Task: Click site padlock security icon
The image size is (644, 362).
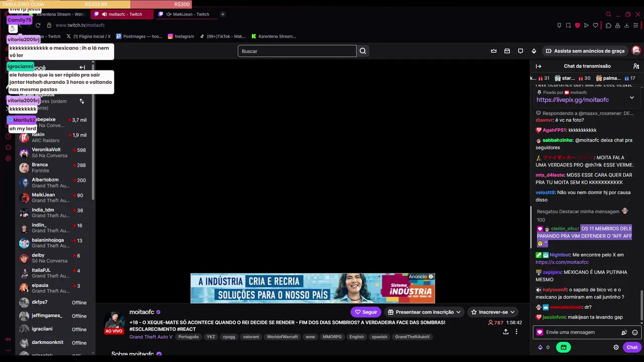Action: click(x=49, y=25)
